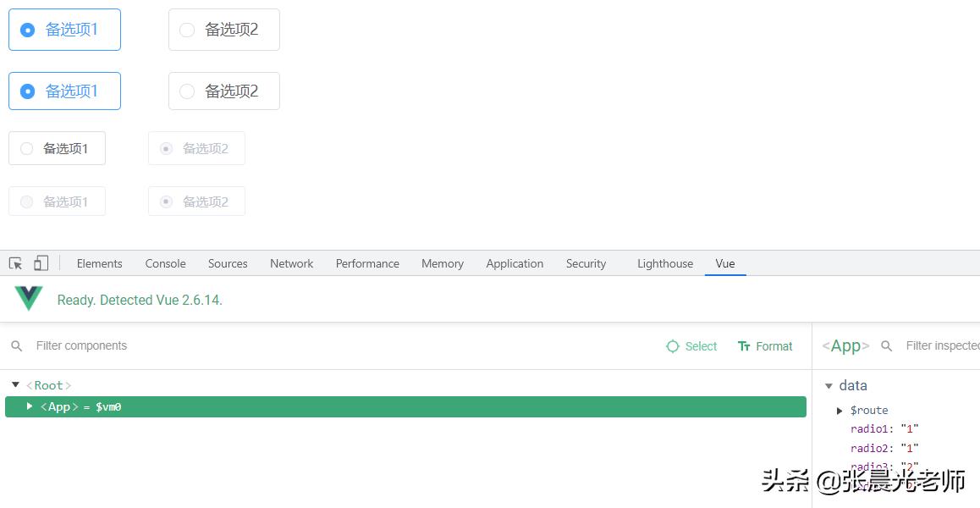Click disabled radio 备选项1 in the fourth row
Viewport: 980px width, 508px height.
(57, 202)
